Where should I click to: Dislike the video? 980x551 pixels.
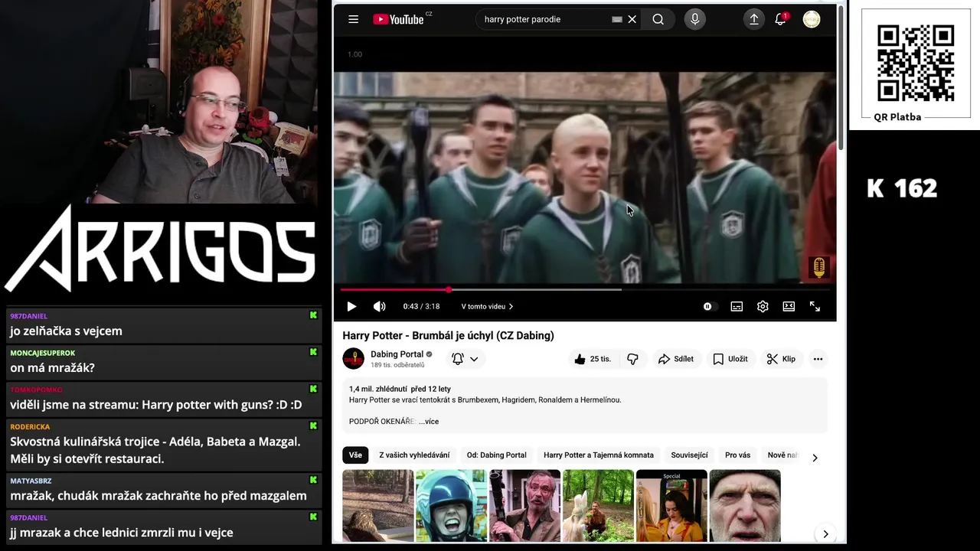pos(632,359)
